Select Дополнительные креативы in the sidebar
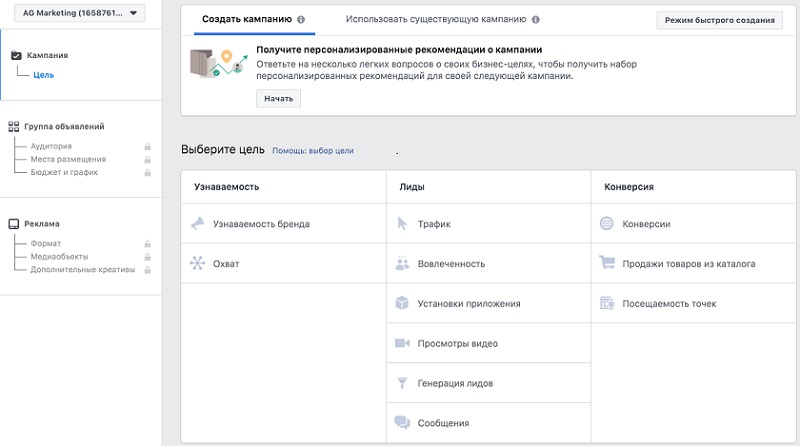This screenshot has width=800, height=446. tap(83, 269)
